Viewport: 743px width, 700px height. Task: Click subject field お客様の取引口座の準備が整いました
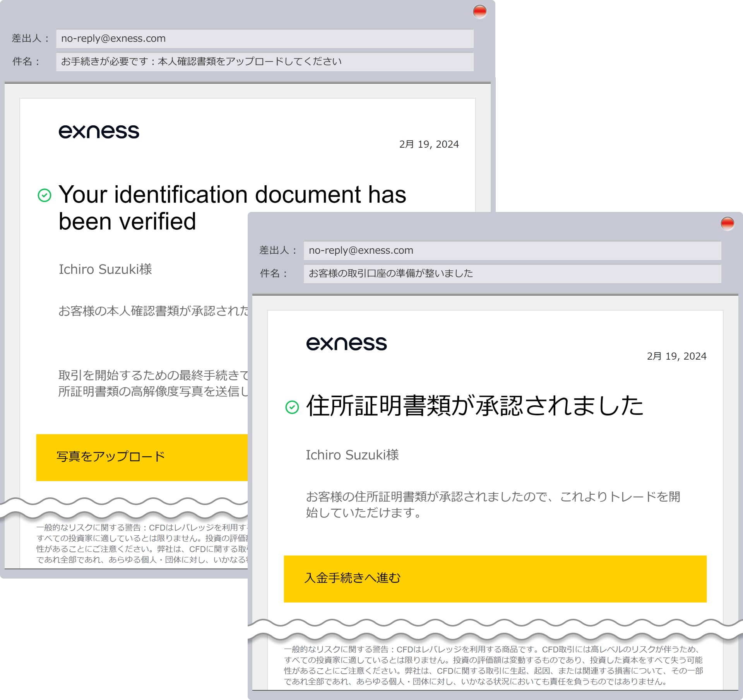[x=512, y=274]
